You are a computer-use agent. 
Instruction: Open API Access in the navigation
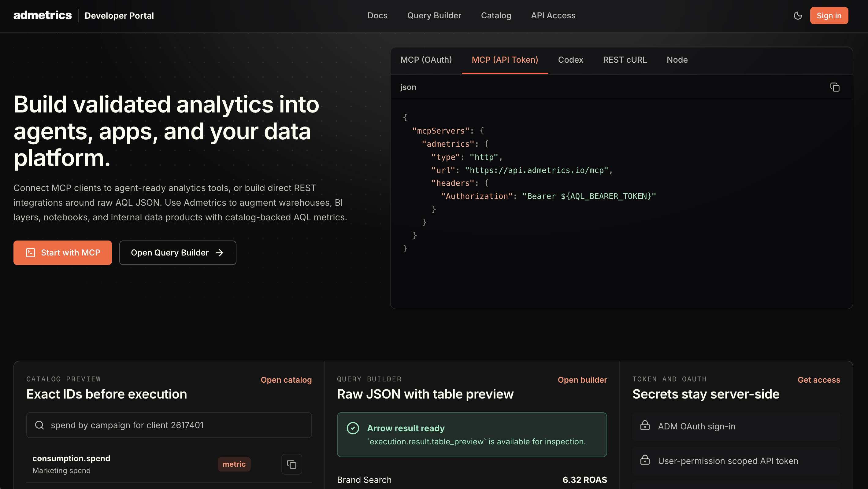point(553,16)
